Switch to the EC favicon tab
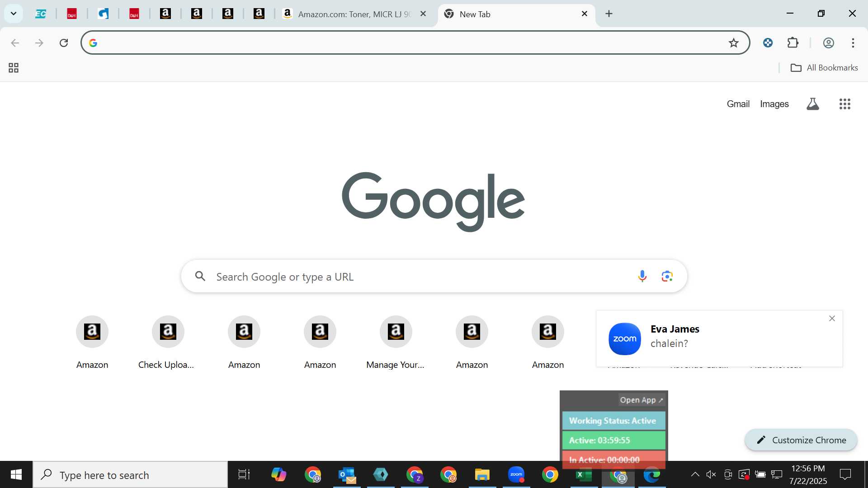 (41, 14)
